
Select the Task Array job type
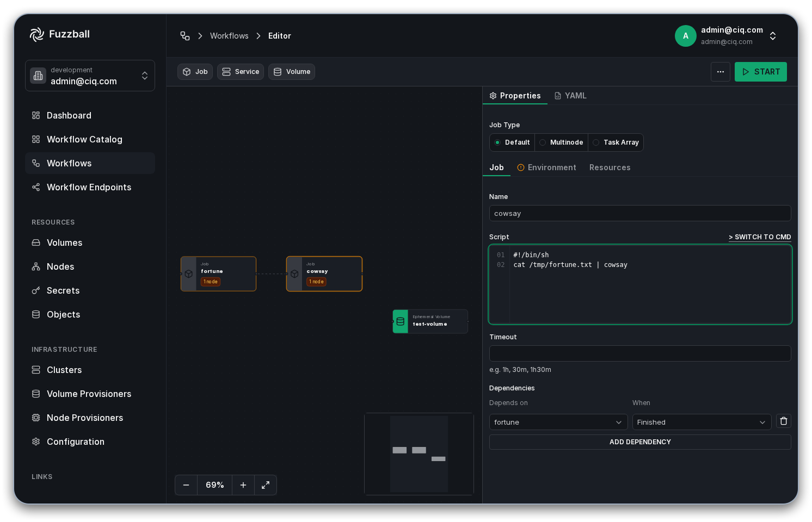tap(616, 142)
